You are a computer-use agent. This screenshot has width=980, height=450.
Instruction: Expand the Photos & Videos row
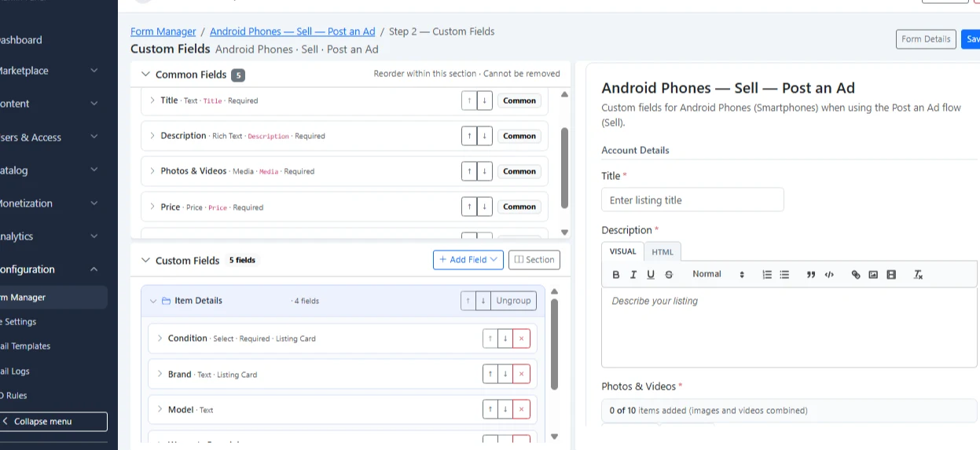click(x=152, y=171)
